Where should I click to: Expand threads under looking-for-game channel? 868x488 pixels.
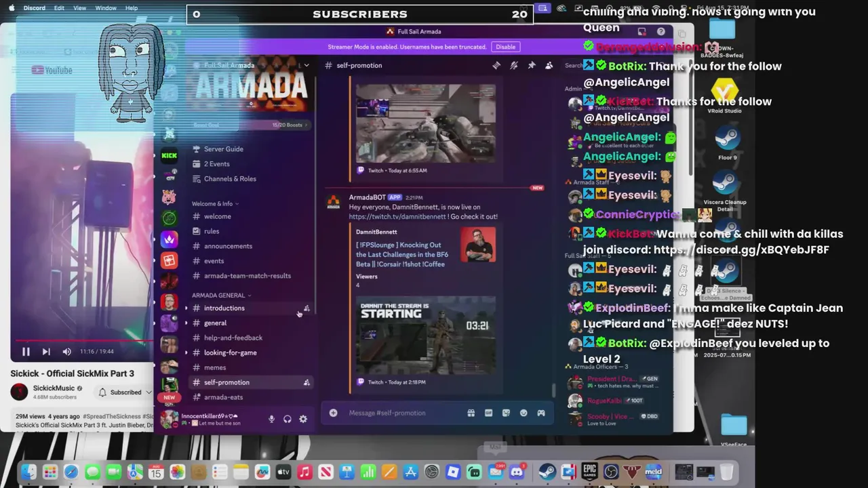186,353
